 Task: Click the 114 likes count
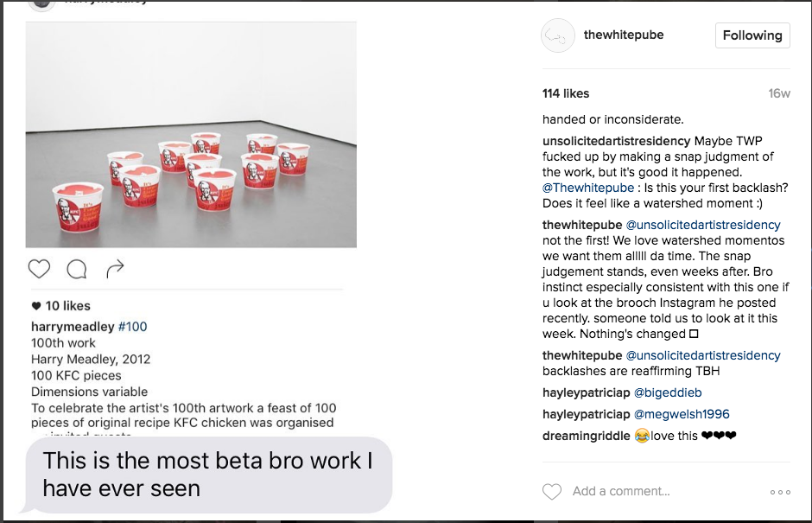(x=565, y=93)
